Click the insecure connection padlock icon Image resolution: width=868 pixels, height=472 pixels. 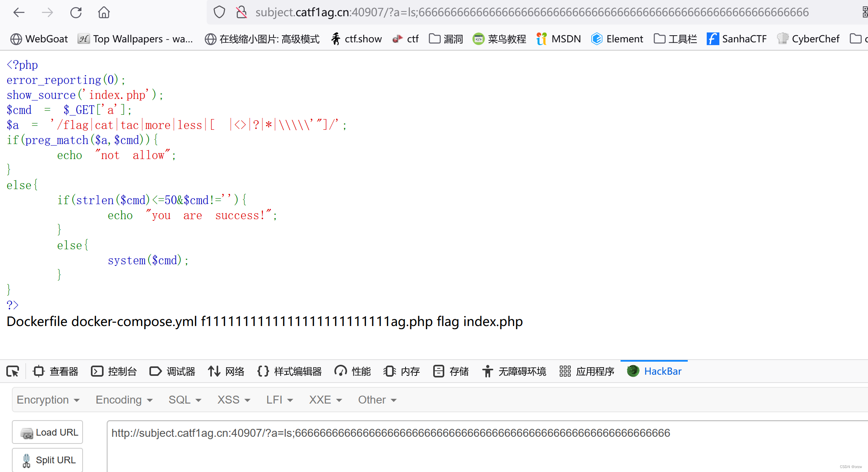click(x=241, y=12)
